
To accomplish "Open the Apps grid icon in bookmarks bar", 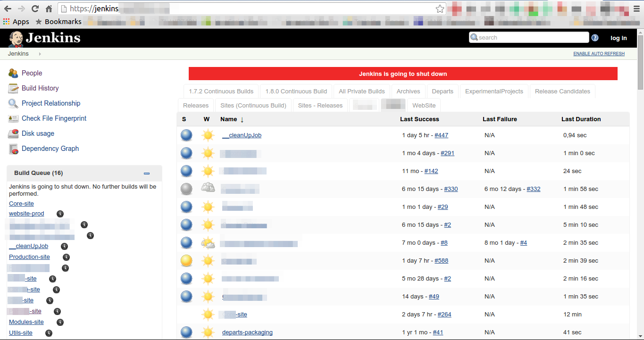I will (x=6, y=21).
